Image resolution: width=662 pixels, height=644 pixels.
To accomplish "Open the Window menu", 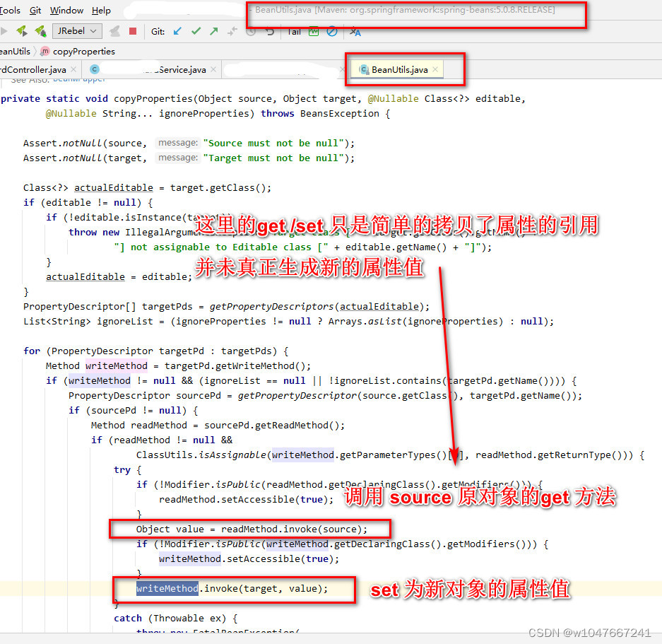I will coord(66,10).
